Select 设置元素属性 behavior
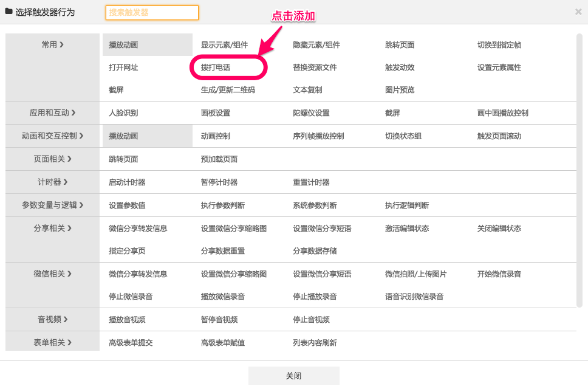Image resolution: width=588 pixels, height=386 pixels. [499, 67]
